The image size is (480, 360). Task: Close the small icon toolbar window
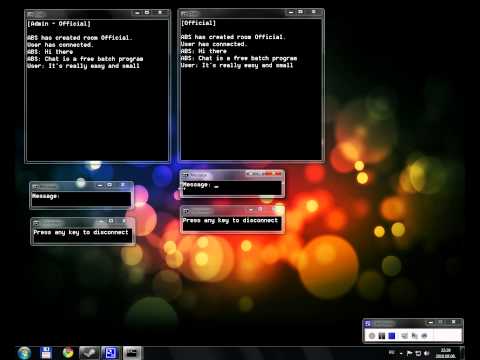[453, 322]
